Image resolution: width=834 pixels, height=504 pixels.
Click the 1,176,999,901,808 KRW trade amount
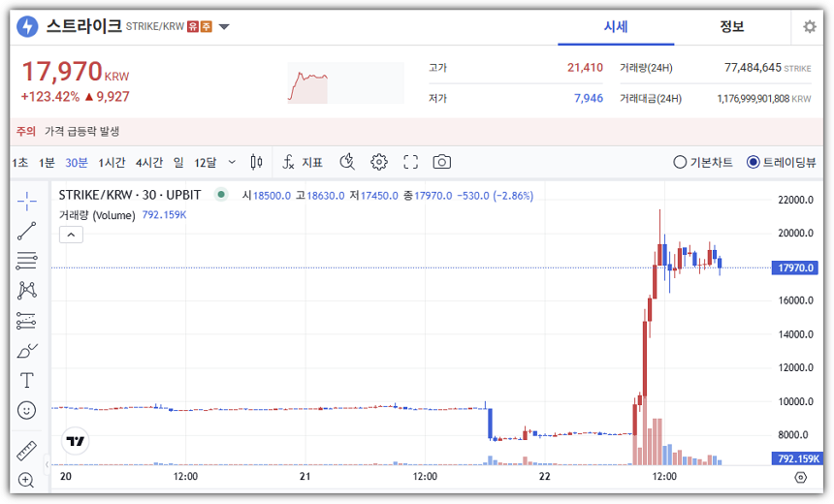point(764,98)
